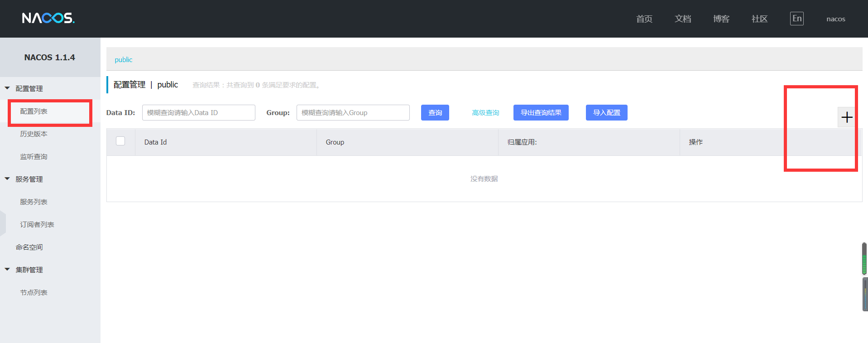The image size is (868, 343).
Task: Focus the Group search field
Action: point(353,113)
